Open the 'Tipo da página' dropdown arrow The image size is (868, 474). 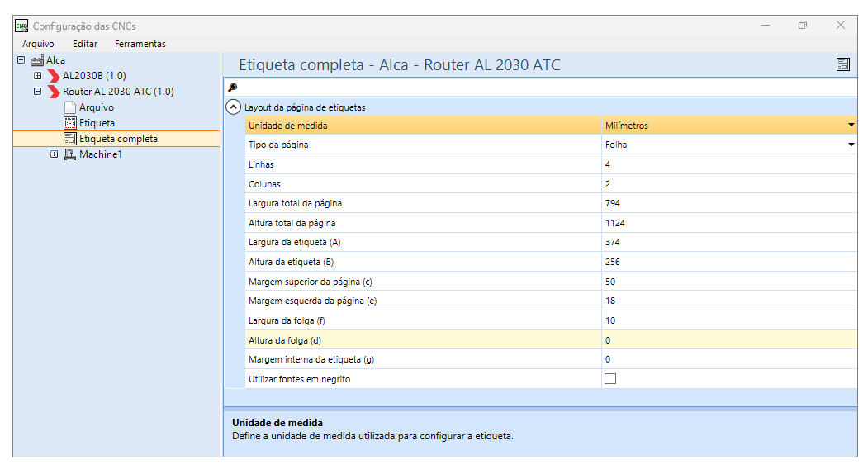click(x=851, y=145)
